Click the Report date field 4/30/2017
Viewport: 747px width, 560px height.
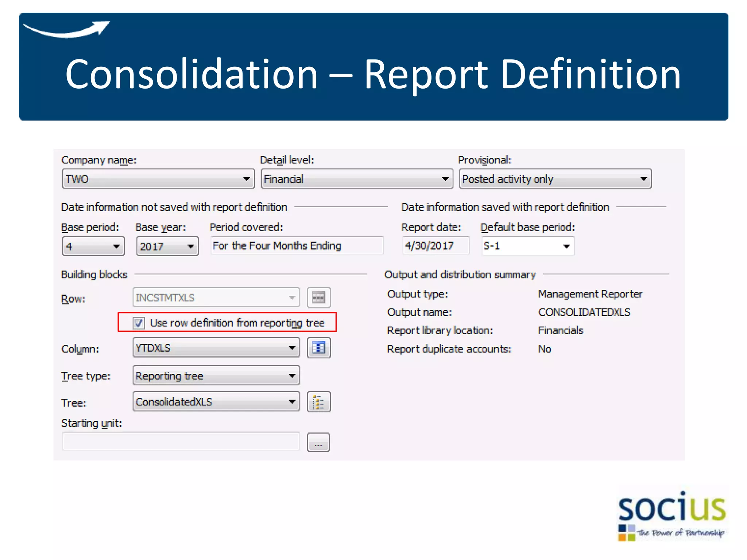435,246
